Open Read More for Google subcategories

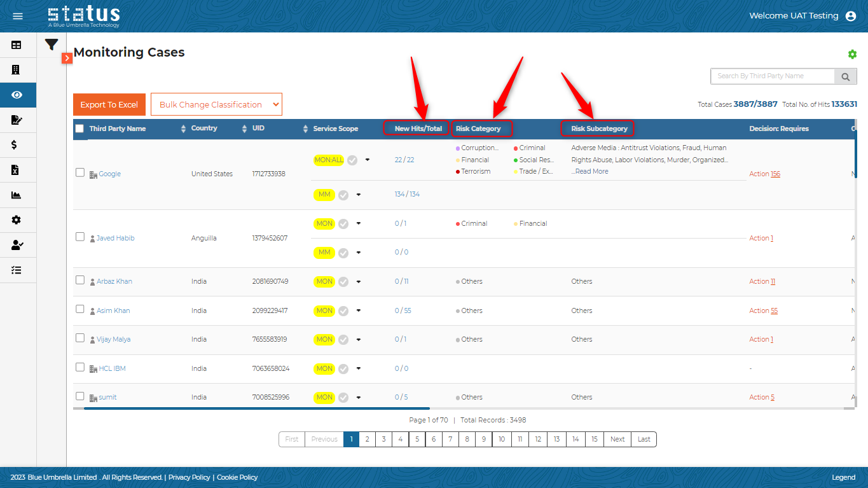point(591,171)
